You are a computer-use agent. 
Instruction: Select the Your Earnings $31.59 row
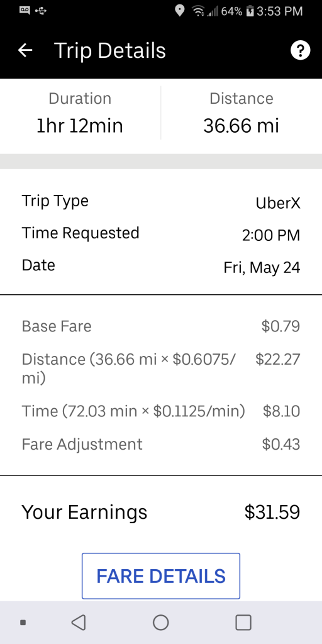(161, 512)
